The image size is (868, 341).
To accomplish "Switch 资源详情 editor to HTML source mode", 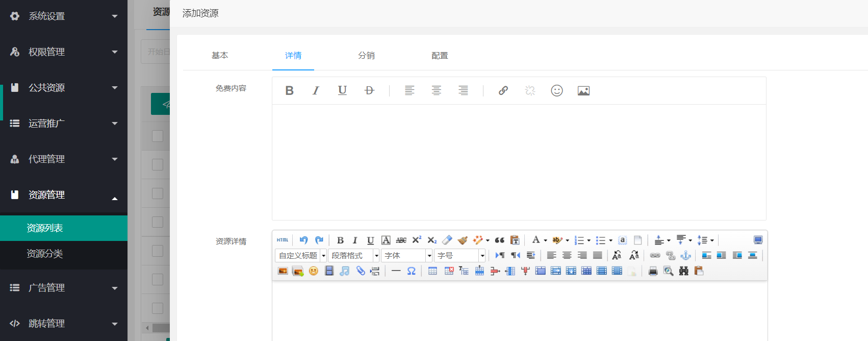I will tap(283, 240).
